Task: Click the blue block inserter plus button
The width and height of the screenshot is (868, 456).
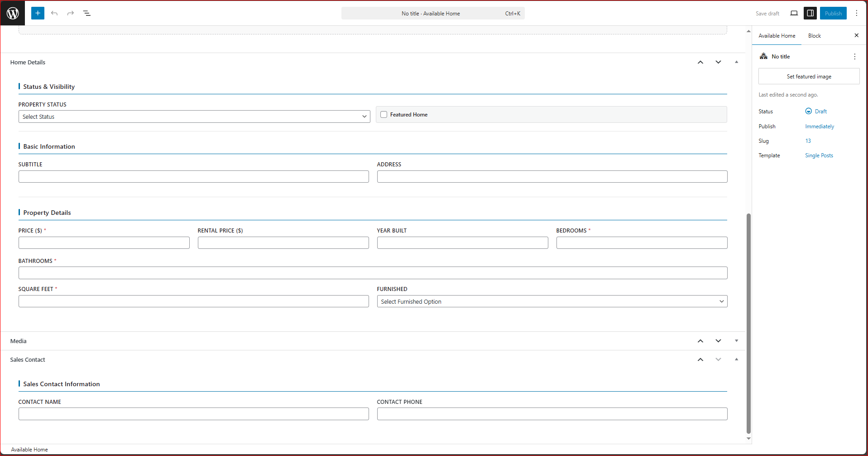Action: [38, 13]
